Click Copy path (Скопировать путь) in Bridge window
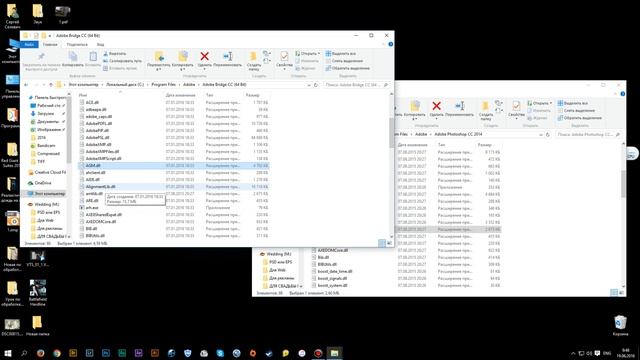 pos(122,61)
